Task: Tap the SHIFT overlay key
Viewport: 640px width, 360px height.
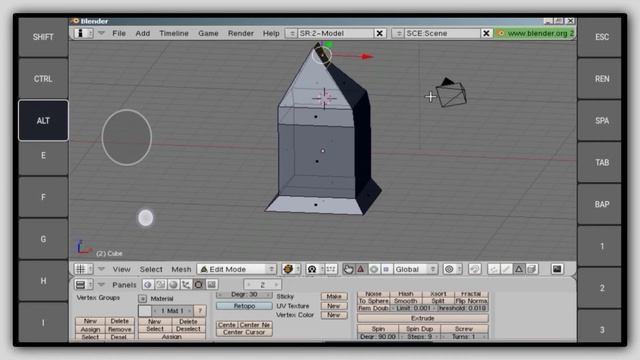Action: (x=43, y=37)
